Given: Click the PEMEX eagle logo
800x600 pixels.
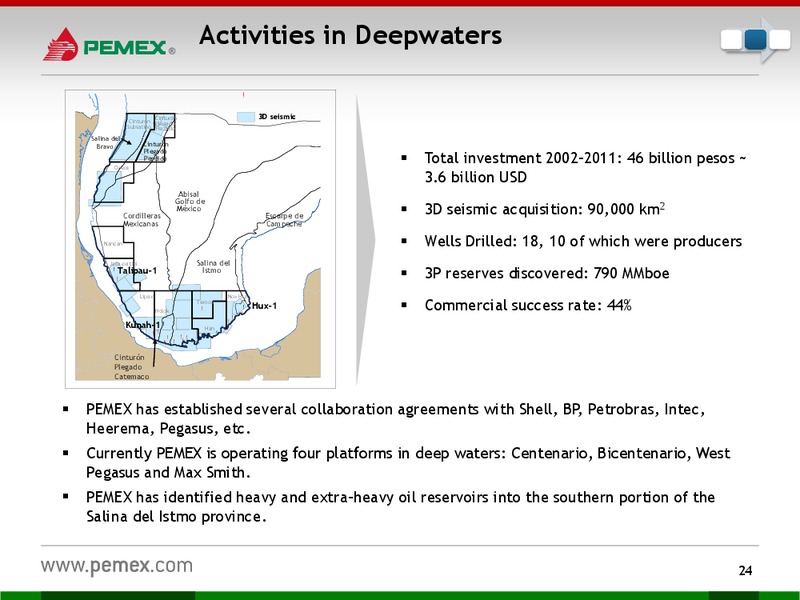Looking at the screenshot, I should click(x=61, y=44).
